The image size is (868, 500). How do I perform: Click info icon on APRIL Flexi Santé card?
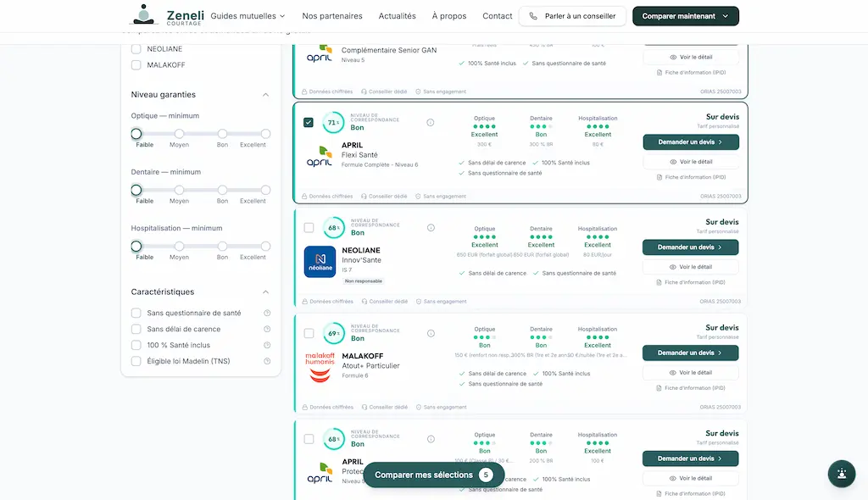point(430,122)
